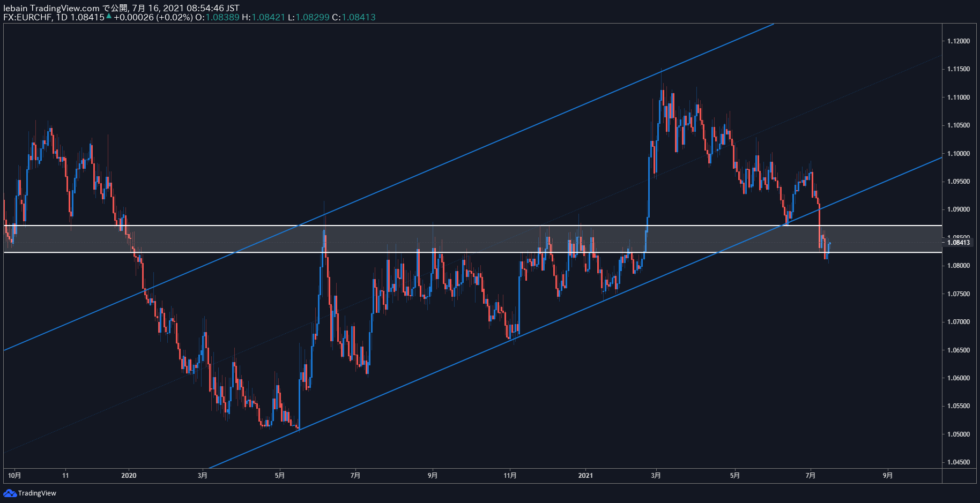
Task: Click the 1.12000 price axis label
Action: click(x=959, y=41)
